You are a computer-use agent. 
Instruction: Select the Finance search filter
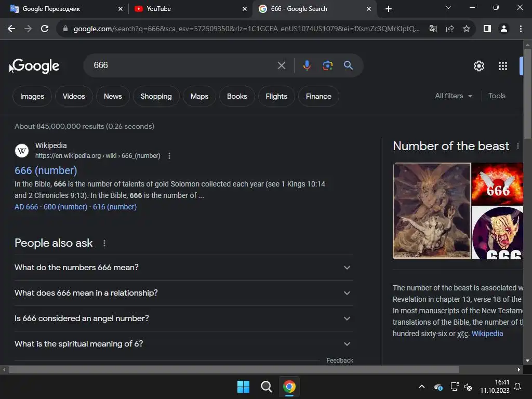318,96
